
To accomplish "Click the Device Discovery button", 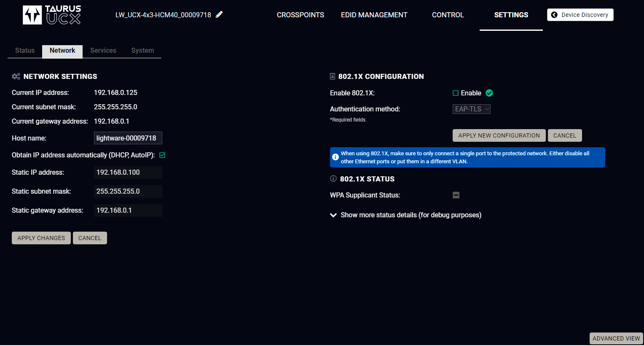I will pos(580,15).
